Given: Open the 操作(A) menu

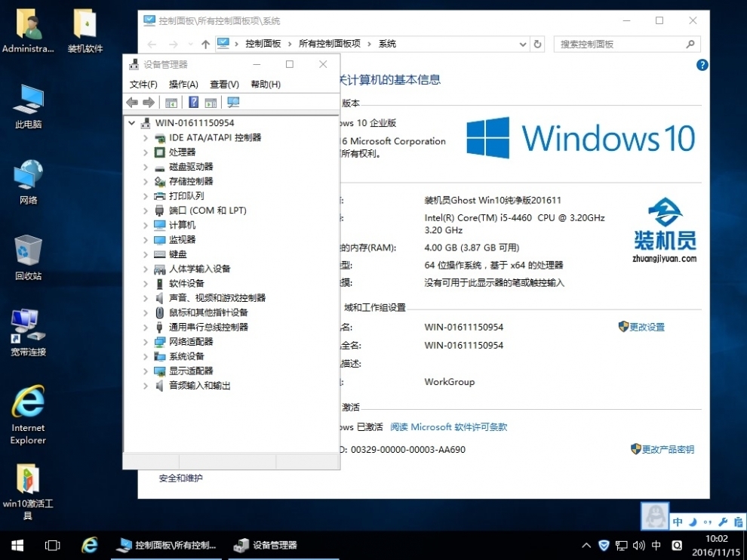Looking at the screenshot, I should pyautogui.click(x=183, y=85).
